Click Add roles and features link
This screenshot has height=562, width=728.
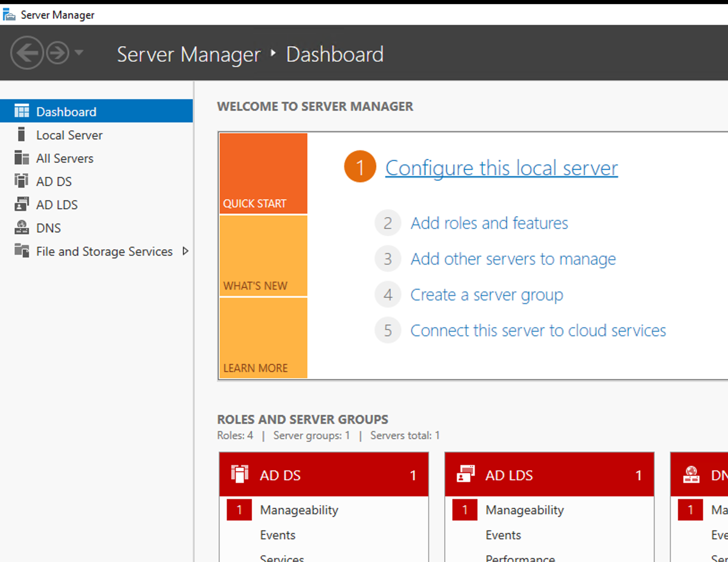tap(489, 223)
